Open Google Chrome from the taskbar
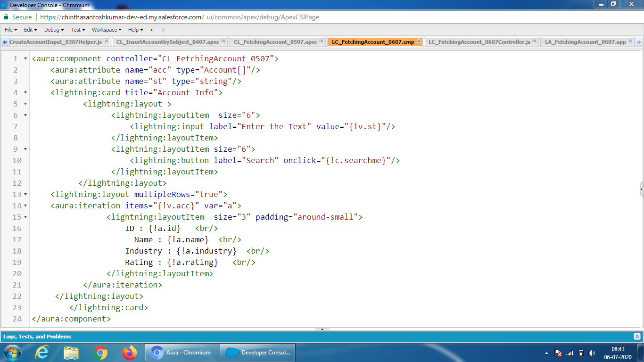The image size is (644, 362). click(100, 352)
